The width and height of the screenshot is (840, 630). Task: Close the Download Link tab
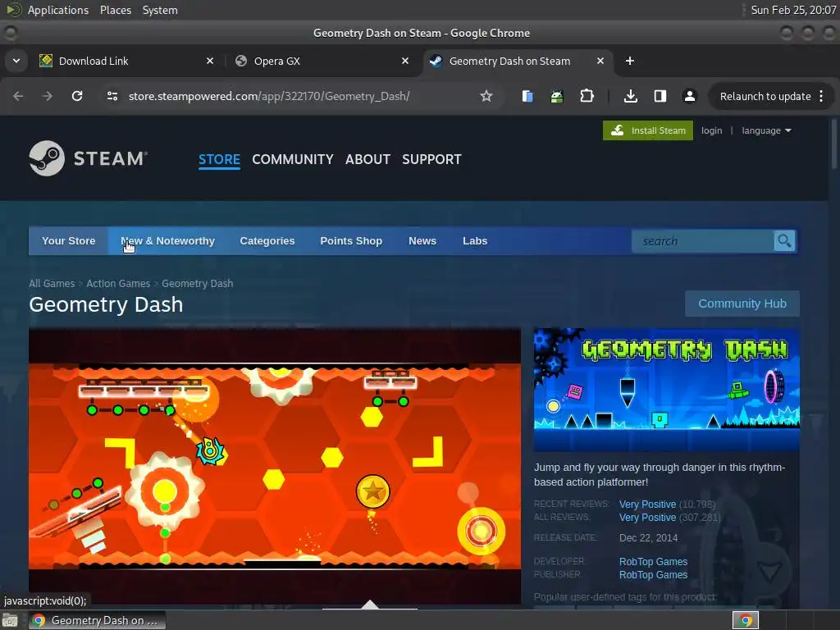210,61
